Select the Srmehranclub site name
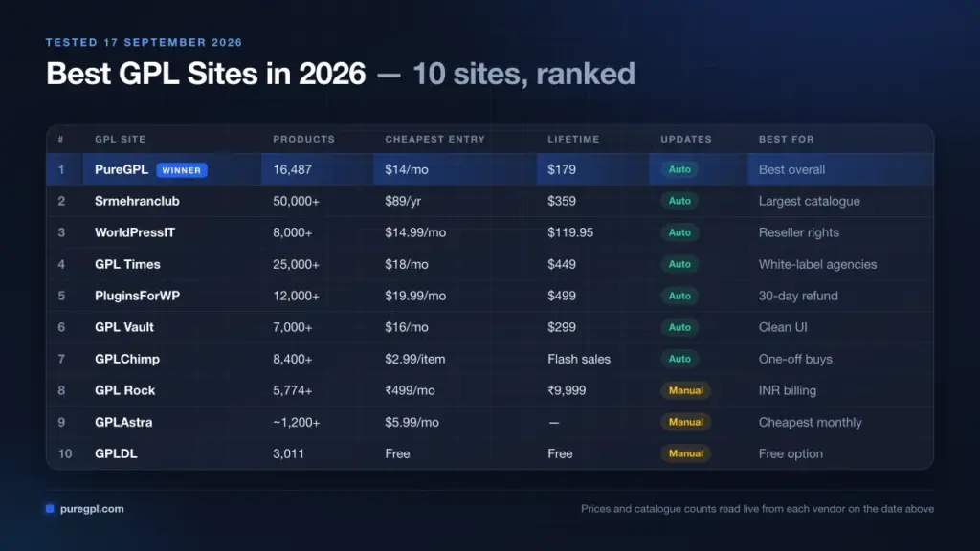Screen dimensions: 980x551 137,201
